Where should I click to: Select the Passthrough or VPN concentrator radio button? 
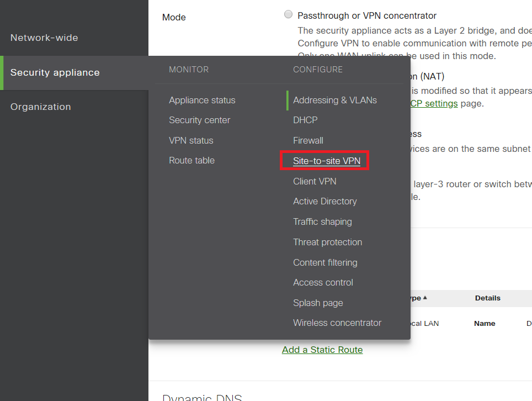tap(288, 15)
